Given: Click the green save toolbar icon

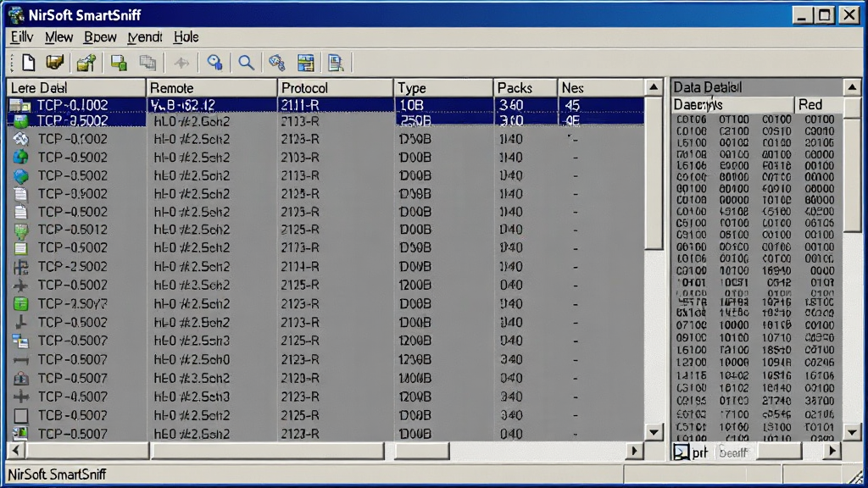Looking at the screenshot, I should pos(119,63).
